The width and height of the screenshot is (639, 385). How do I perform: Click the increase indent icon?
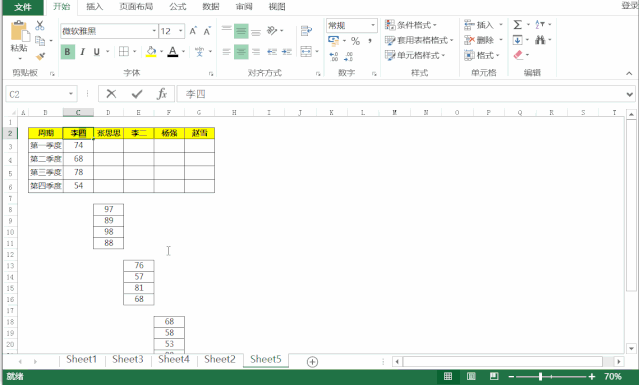[287, 52]
